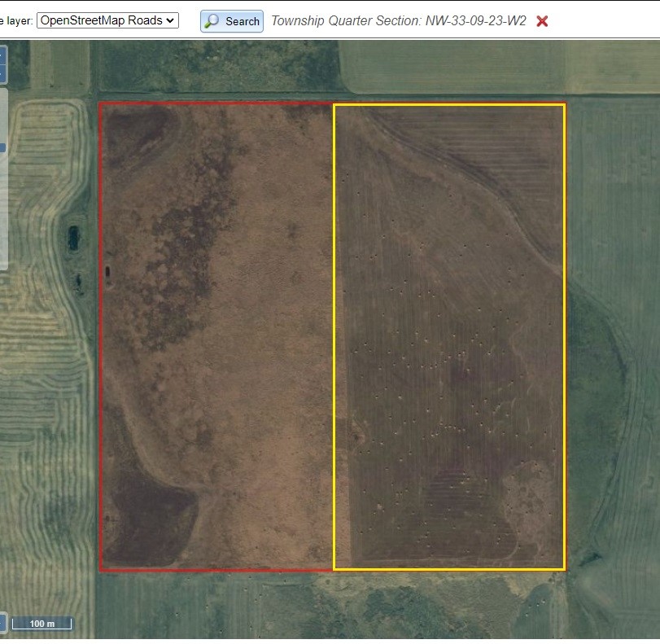Clear the search with the red X
660x644 pixels.
(x=542, y=21)
